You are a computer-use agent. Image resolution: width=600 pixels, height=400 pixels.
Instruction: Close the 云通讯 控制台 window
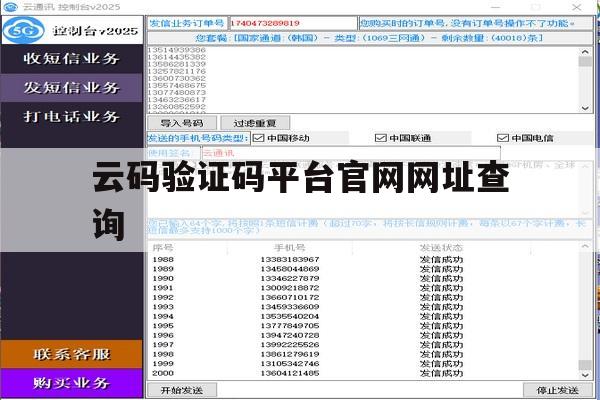pyautogui.click(x=577, y=7)
